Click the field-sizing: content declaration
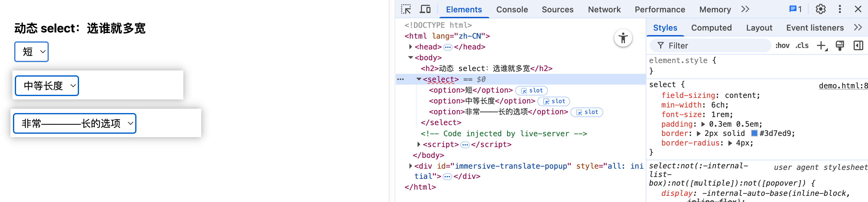 pos(710,95)
